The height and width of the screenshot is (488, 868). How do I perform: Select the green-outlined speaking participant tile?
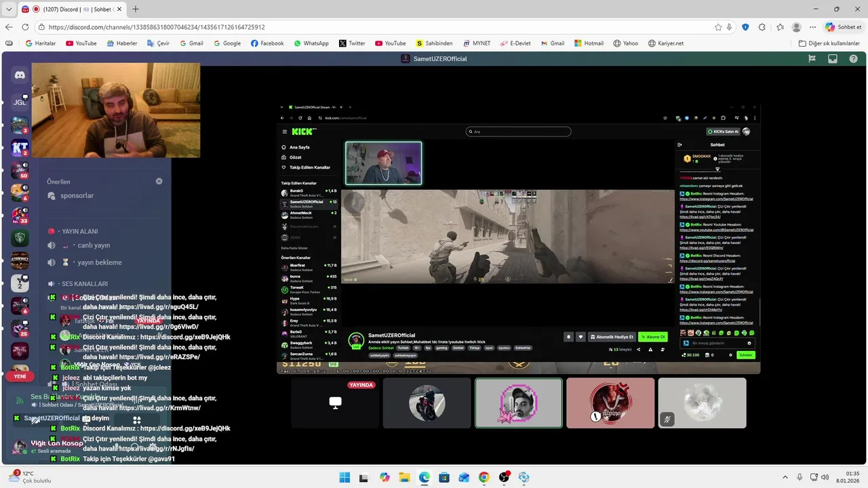point(519,403)
